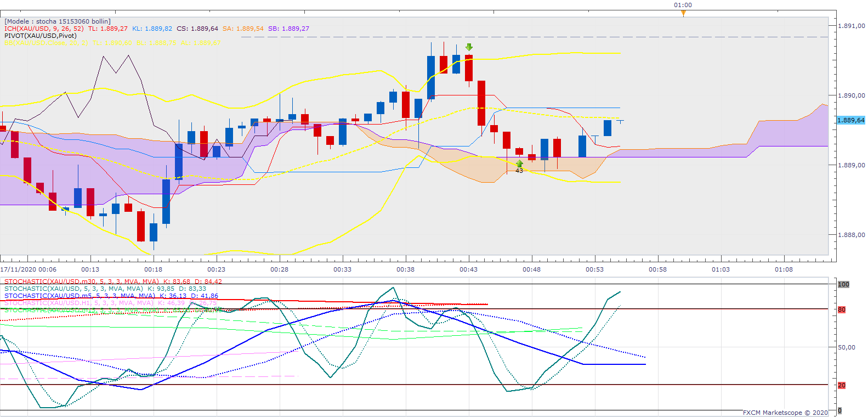Click the 00:28 time axis label
Viewport: 868px width, 417px height.
280,269
